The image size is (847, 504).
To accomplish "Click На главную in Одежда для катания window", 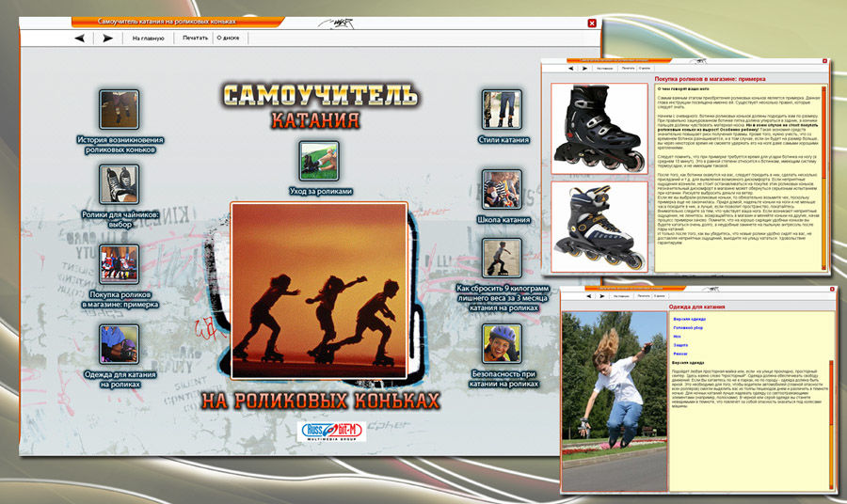I will click(621, 296).
